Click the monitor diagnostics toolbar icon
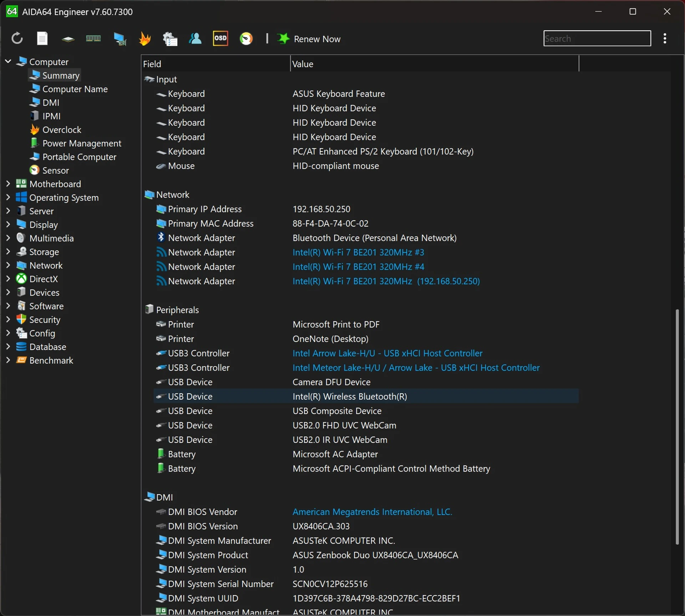The width and height of the screenshot is (685, 616). point(120,39)
